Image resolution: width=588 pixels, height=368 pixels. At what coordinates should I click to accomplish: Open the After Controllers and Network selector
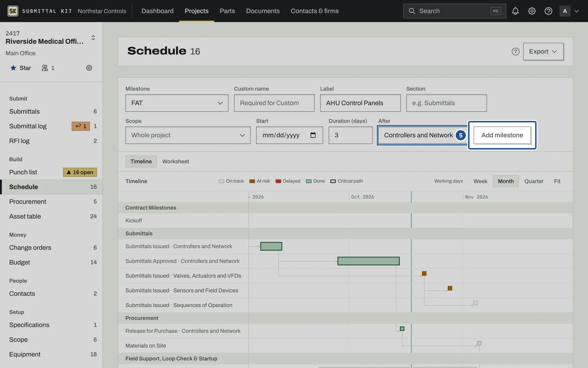coord(423,135)
